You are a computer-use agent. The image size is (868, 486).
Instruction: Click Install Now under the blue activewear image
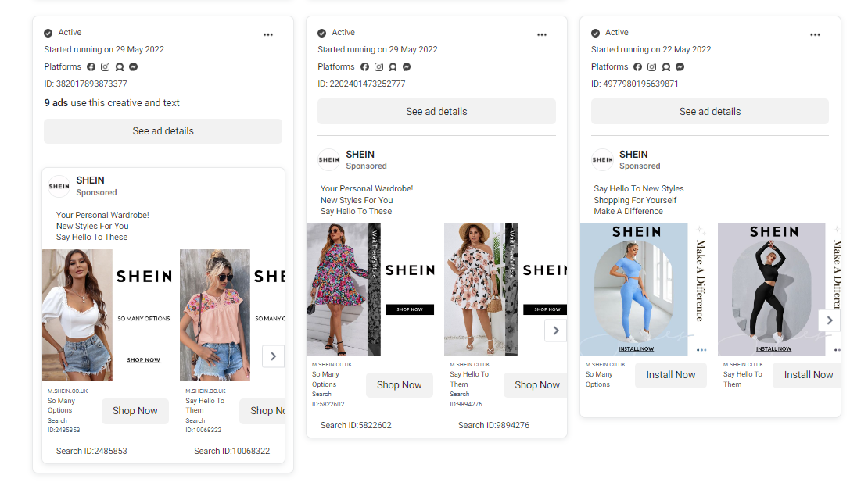pos(670,375)
